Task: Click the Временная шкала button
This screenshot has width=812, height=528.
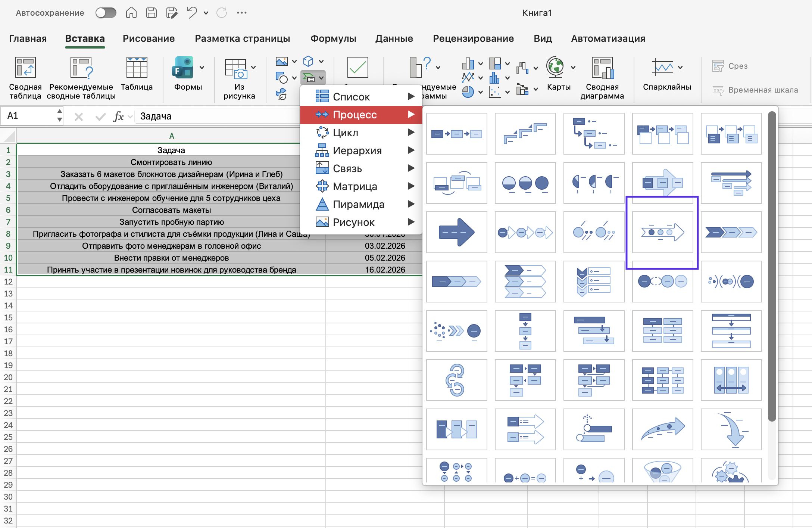Action: pos(756,90)
